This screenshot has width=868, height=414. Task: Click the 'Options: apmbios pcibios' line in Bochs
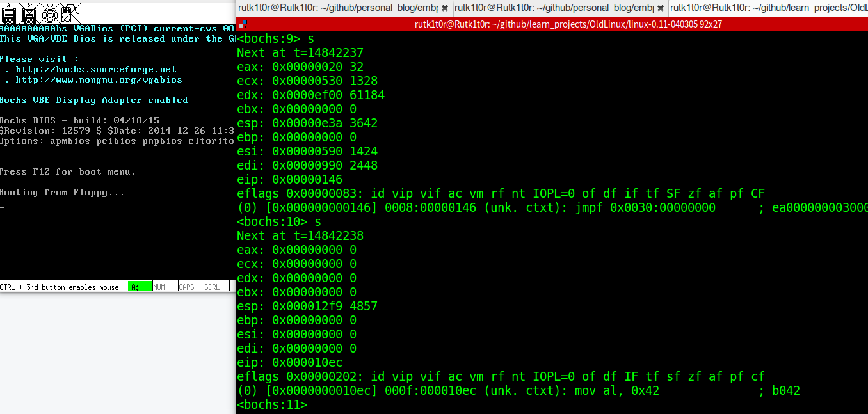click(117, 141)
